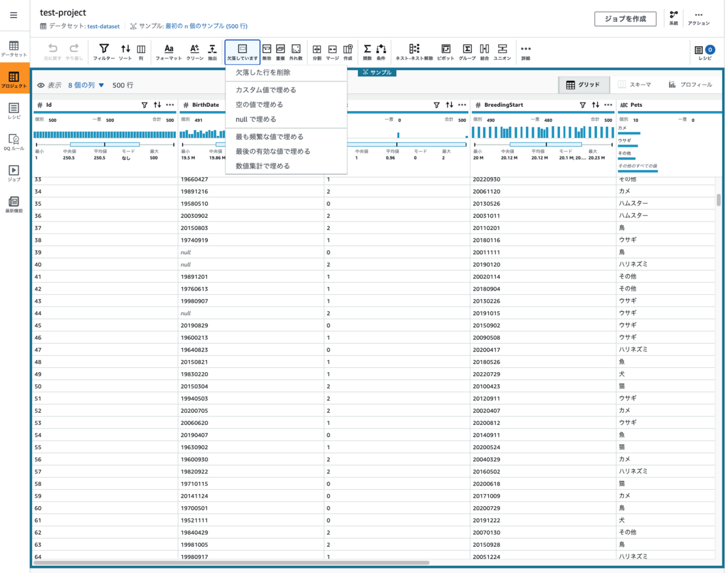
Task: Choose カスタム値で埋める
Action: tap(286, 90)
